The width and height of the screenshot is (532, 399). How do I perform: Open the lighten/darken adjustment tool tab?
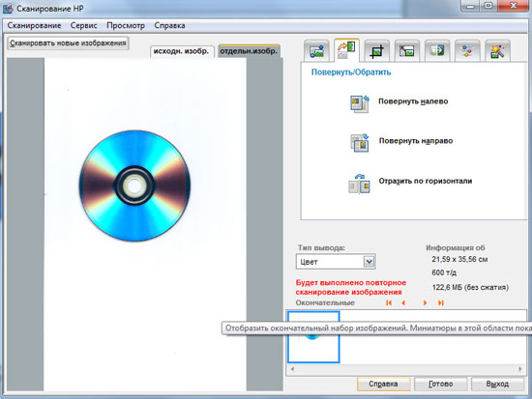point(437,51)
